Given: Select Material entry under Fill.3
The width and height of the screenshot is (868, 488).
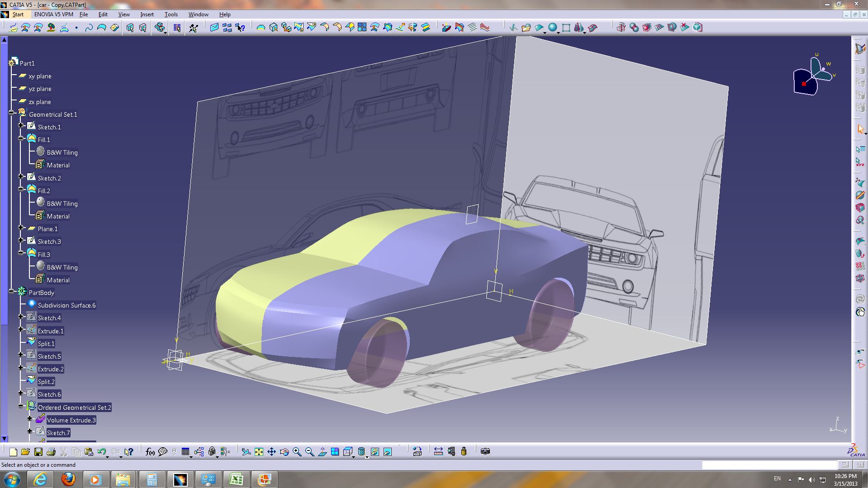Looking at the screenshot, I should [58, 280].
